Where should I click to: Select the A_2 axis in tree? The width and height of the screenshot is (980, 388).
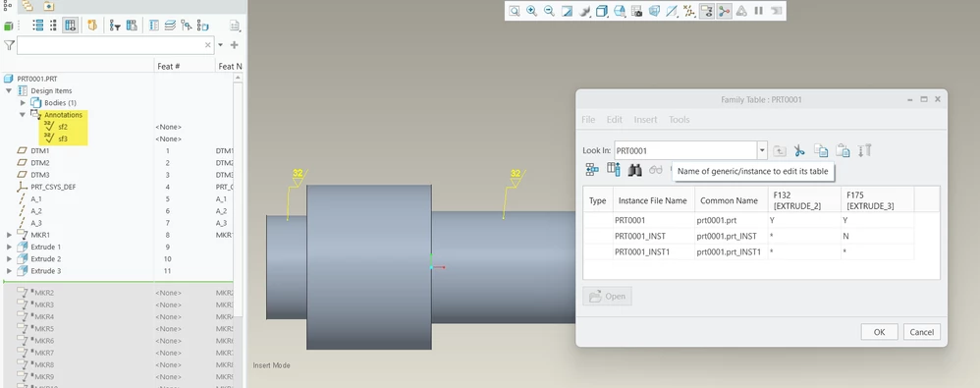pyautogui.click(x=36, y=211)
